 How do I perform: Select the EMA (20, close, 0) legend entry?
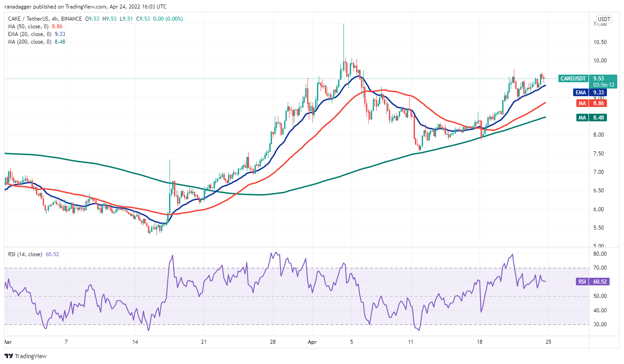tap(29, 34)
